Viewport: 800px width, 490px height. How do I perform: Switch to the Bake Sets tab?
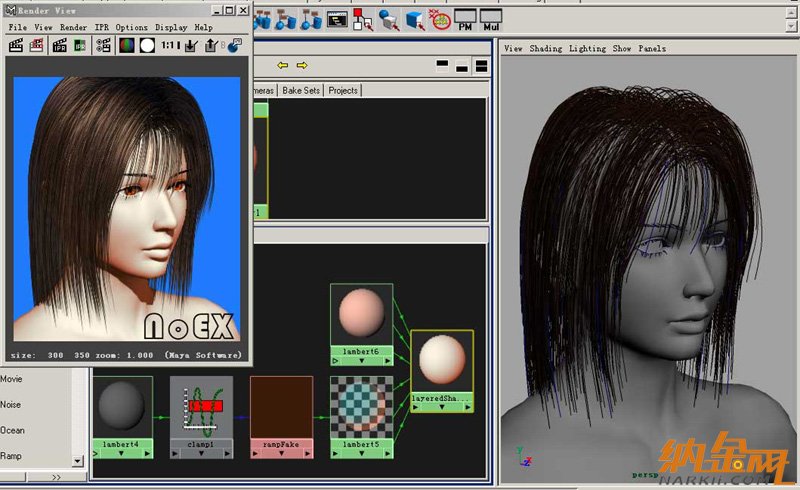301,90
